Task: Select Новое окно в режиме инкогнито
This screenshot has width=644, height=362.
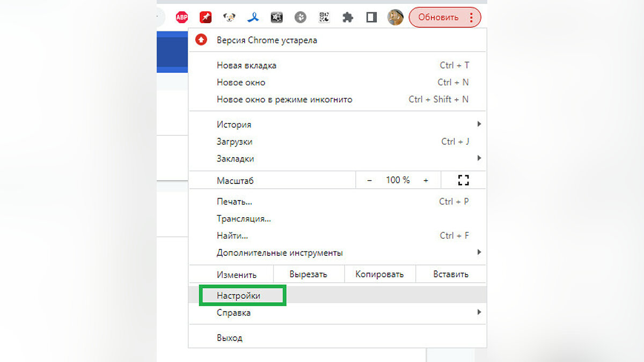Action: (x=284, y=99)
